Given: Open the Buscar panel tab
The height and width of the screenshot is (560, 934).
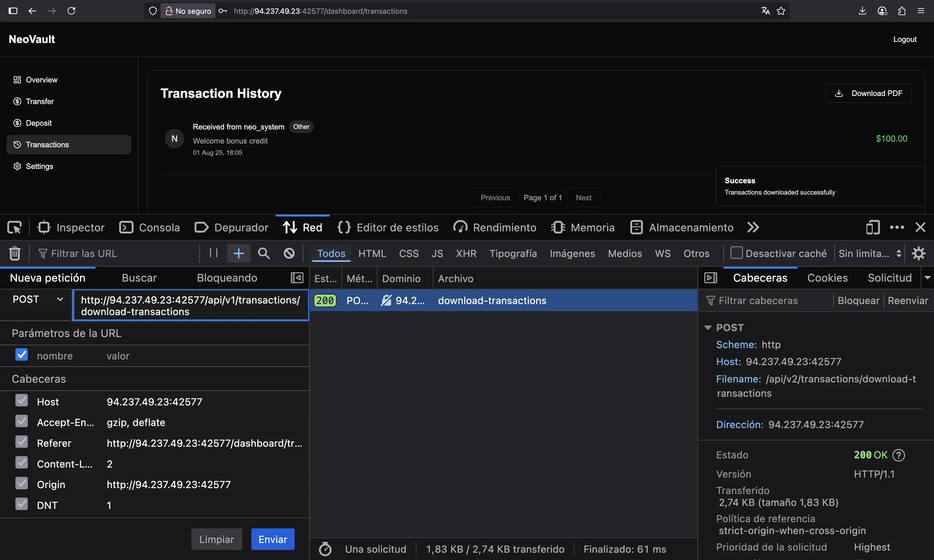Looking at the screenshot, I should pos(139,278).
